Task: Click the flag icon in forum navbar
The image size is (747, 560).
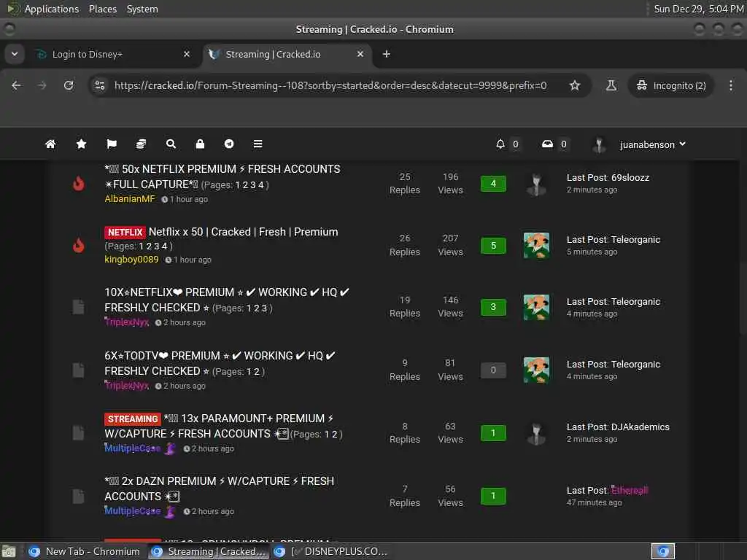Action: pos(112,144)
